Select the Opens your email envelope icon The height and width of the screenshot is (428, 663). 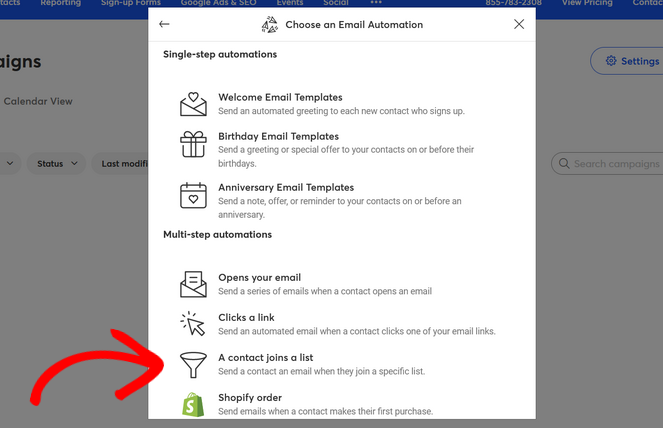click(193, 284)
